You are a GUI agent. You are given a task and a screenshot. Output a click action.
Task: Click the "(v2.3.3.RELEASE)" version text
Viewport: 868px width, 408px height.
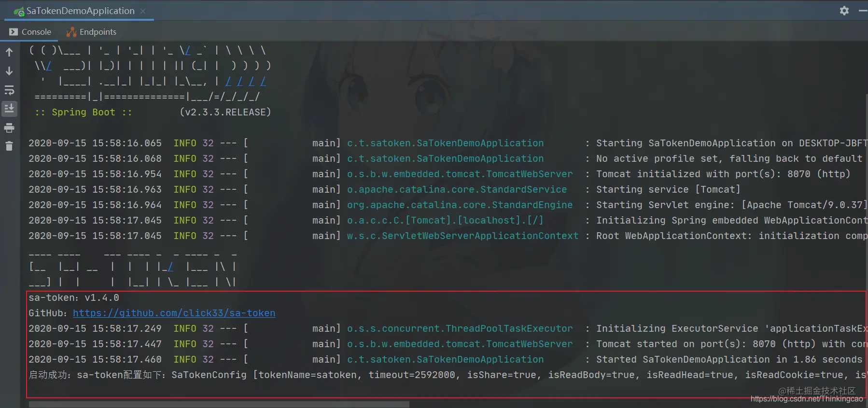click(x=225, y=112)
